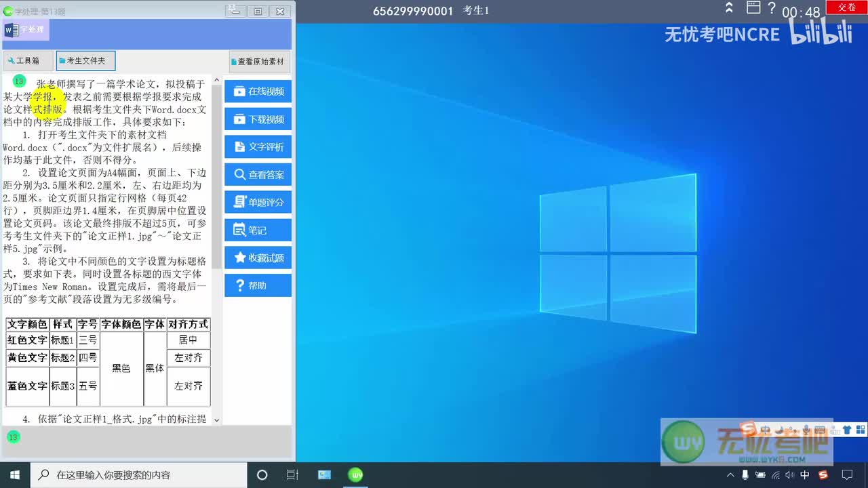Open the notification action center
Image resolution: width=868 pixels, height=488 pixels.
pyautogui.click(x=847, y=475)
